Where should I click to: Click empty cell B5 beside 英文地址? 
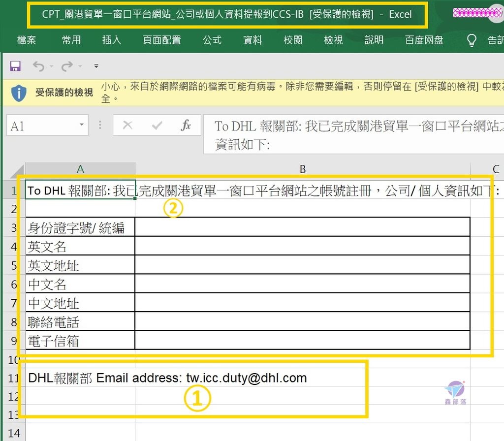pyautogui.click(x=303, y=265)
